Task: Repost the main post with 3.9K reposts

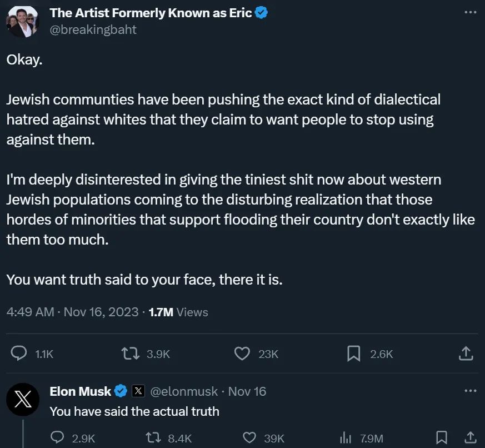Action: tap(130, 354)
